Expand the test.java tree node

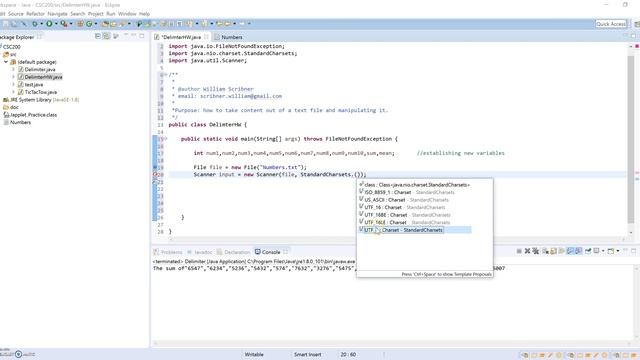[13, 84]
